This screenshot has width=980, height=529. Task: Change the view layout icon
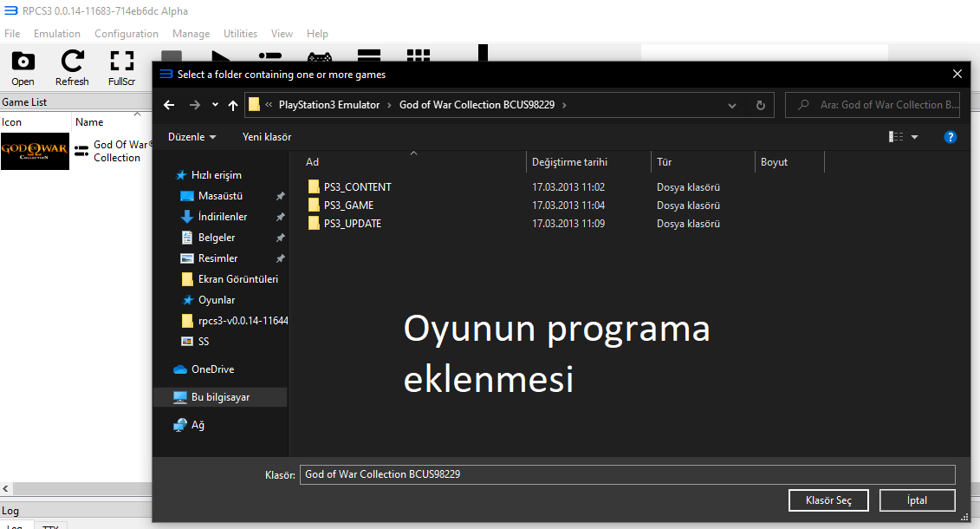896,137
